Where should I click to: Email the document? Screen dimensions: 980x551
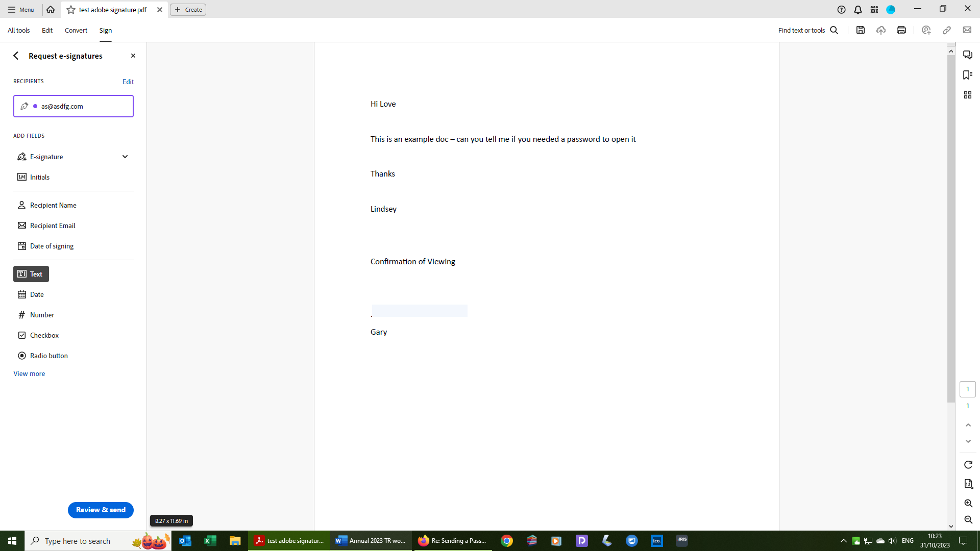(x=967, y=30)
